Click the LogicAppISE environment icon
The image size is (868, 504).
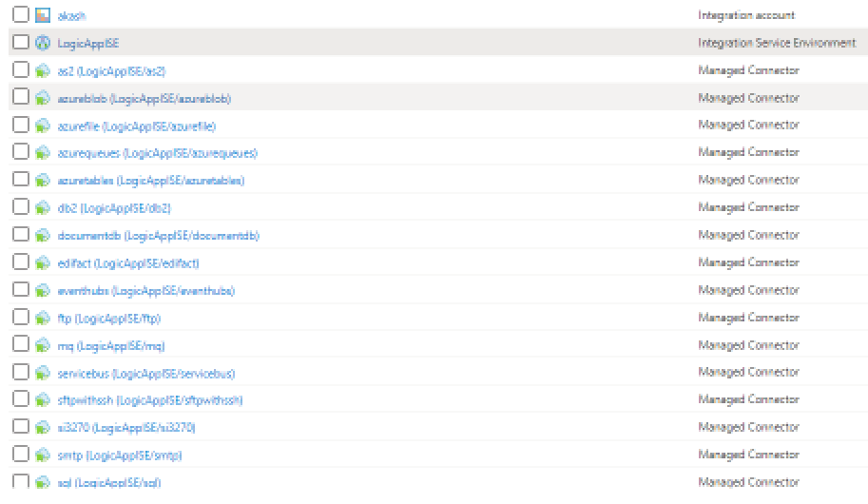click(42, 43)
